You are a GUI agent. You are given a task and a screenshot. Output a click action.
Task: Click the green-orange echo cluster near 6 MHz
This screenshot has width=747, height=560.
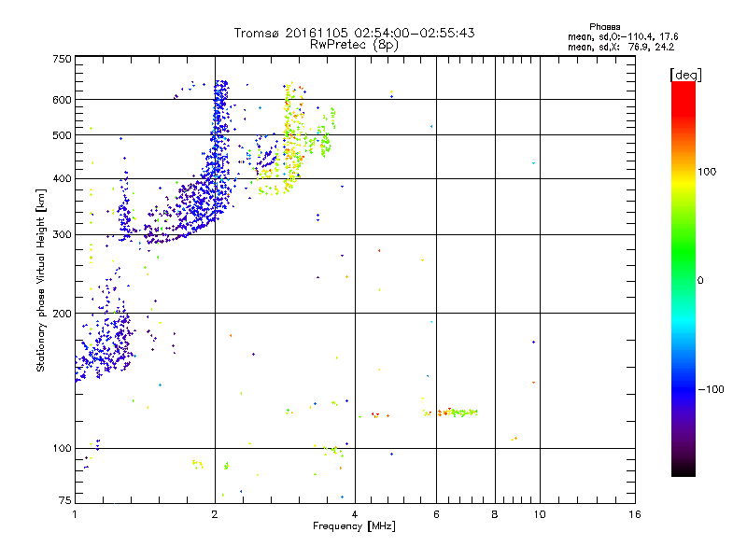point(450,413)
